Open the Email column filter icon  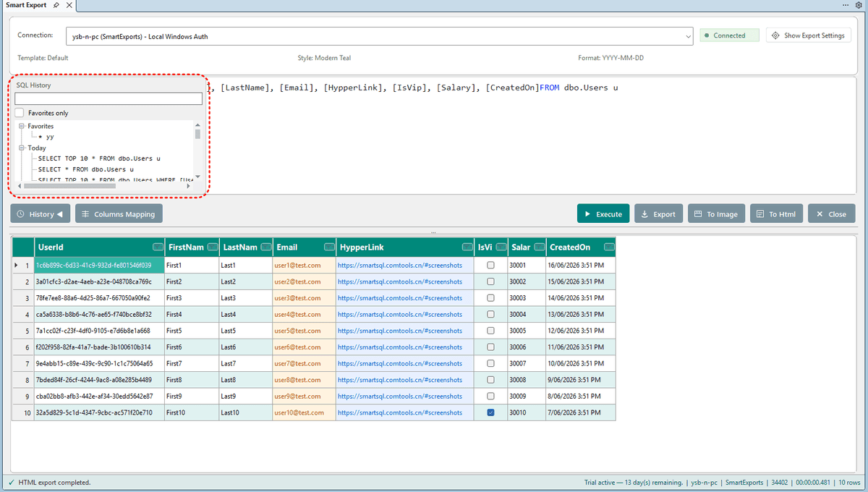pyautogui.click(x=329, y=247)
